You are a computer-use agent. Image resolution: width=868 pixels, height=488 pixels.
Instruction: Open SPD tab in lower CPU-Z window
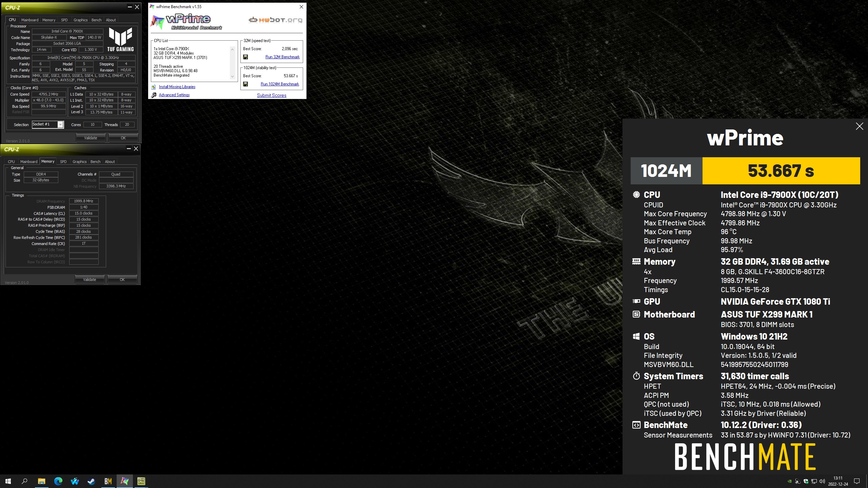63,162
